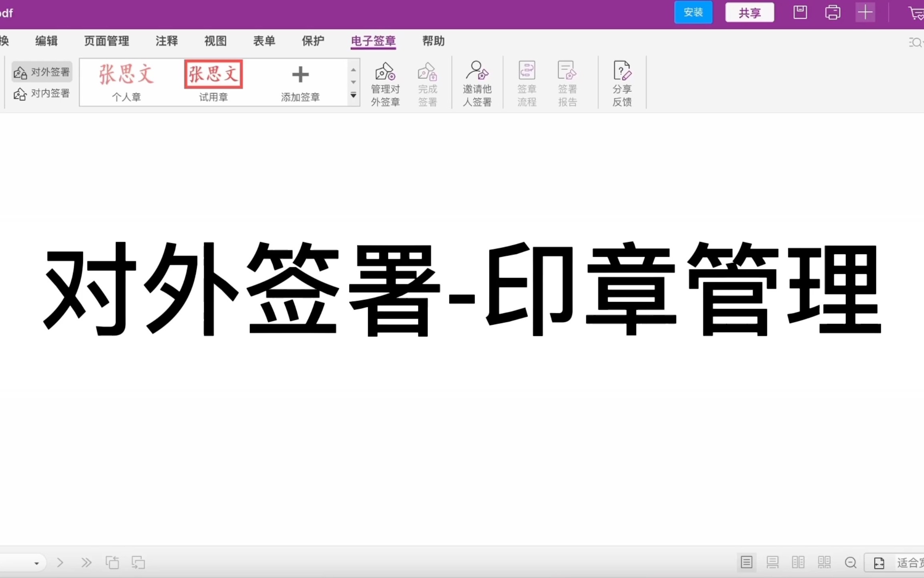View the 签署报告 icon
The height and width of the screenshot is (578, 924).
click(567, 83)
